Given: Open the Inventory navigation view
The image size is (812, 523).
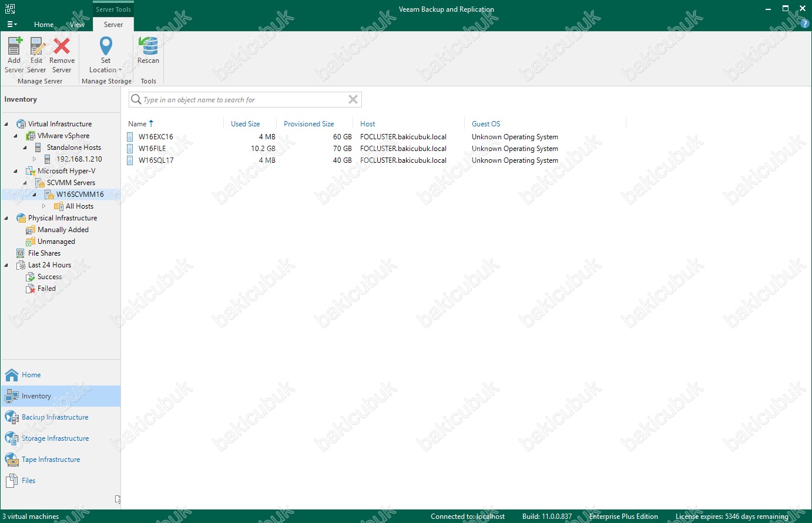Looking at the screenshot, I should [x=61, y=396].
